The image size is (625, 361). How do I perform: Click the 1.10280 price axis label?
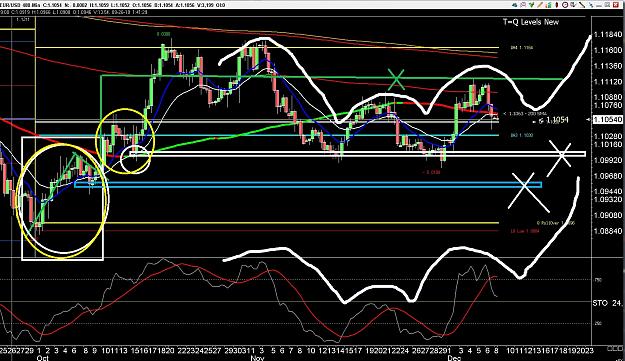point(607,136)
